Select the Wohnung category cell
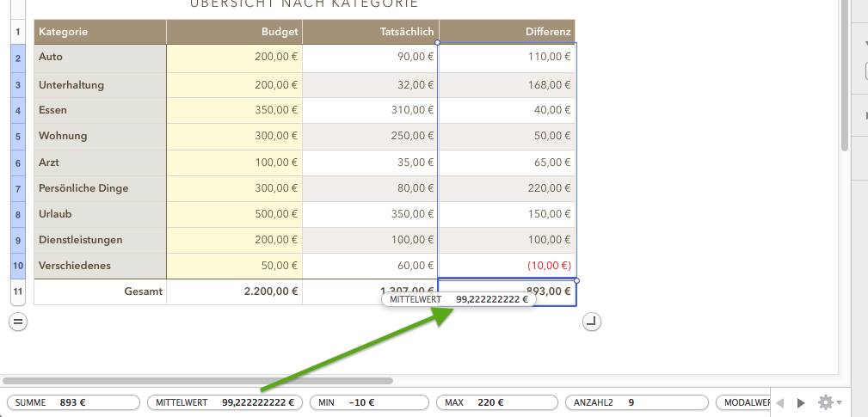The height and width of the screenshot is (417, 868). coord(100,137)
